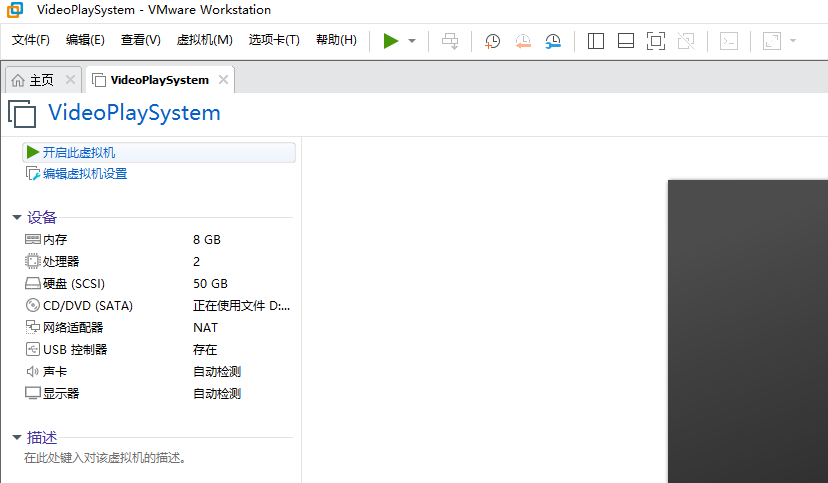Open the console view toolbar icon

coord(729,41)
